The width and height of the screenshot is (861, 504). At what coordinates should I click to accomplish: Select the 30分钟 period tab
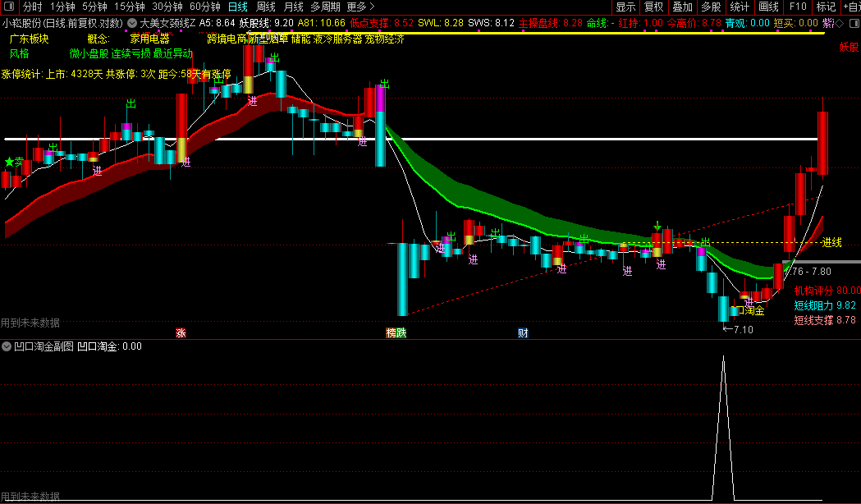click(167, 7)
